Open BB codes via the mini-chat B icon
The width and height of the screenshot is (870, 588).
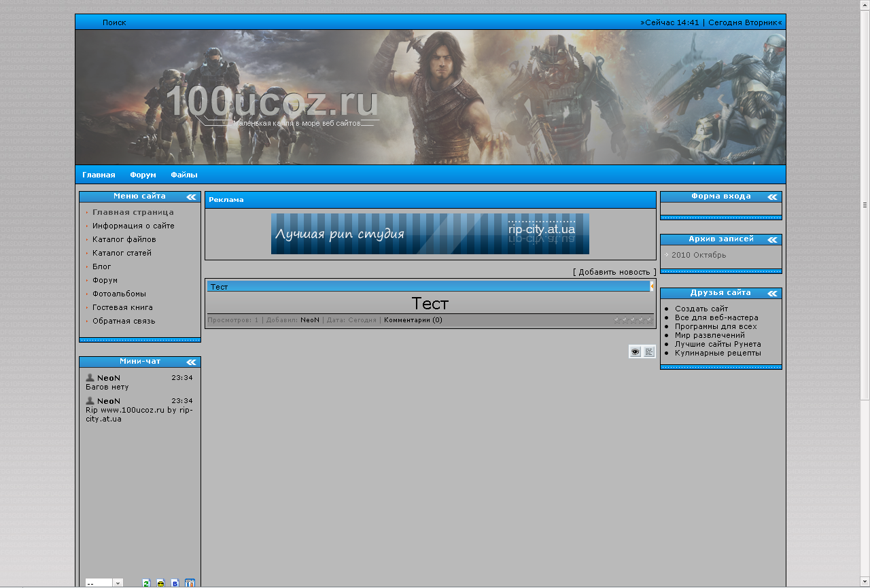pyautogui.click(x=175, y=583)
